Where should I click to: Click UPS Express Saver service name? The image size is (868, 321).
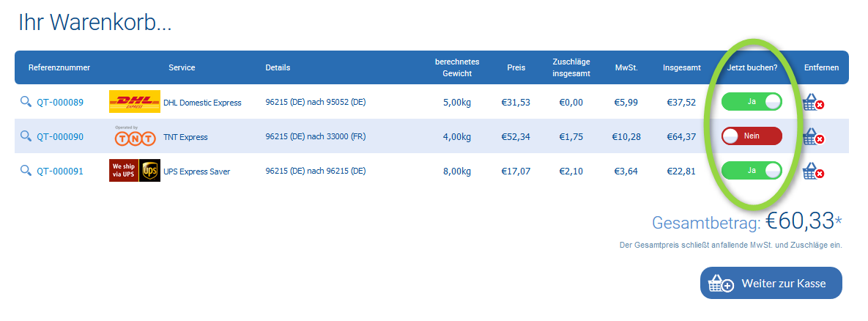pyautogui.click(x=196, y=171)
